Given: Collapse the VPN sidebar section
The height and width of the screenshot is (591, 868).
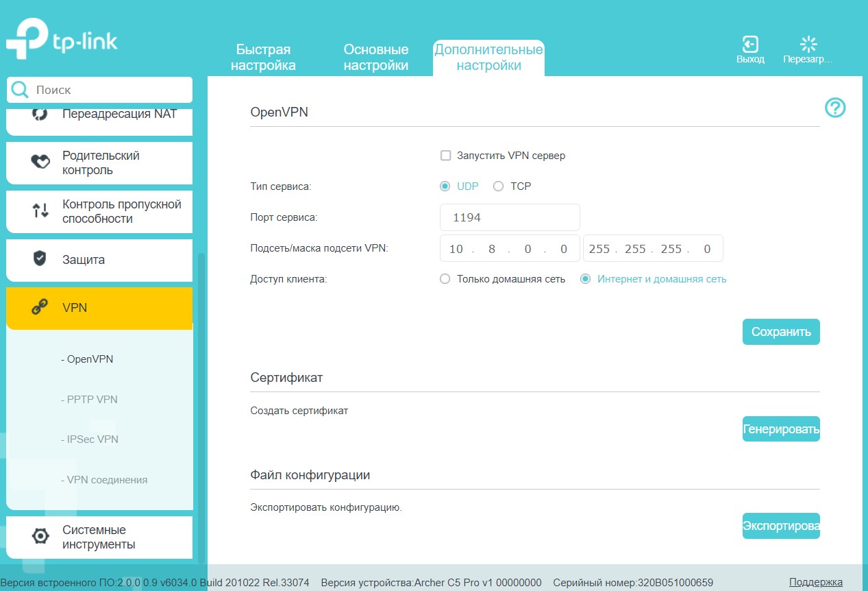Looking at the screenshot, I should [x=99, y=308].
